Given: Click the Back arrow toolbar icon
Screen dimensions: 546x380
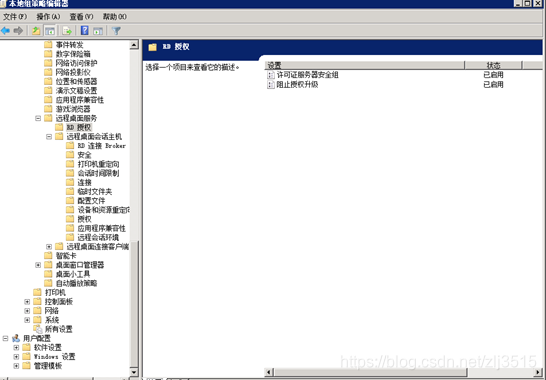Looking at the screenshot, I should [5, 31].
